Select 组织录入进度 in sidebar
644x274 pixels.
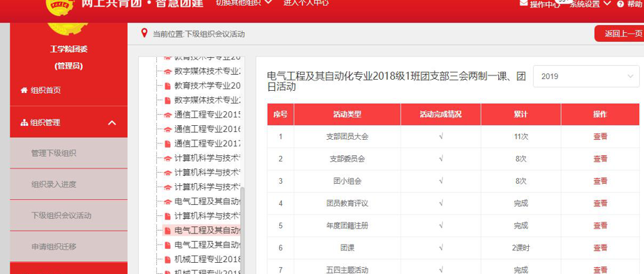point(68,185)
